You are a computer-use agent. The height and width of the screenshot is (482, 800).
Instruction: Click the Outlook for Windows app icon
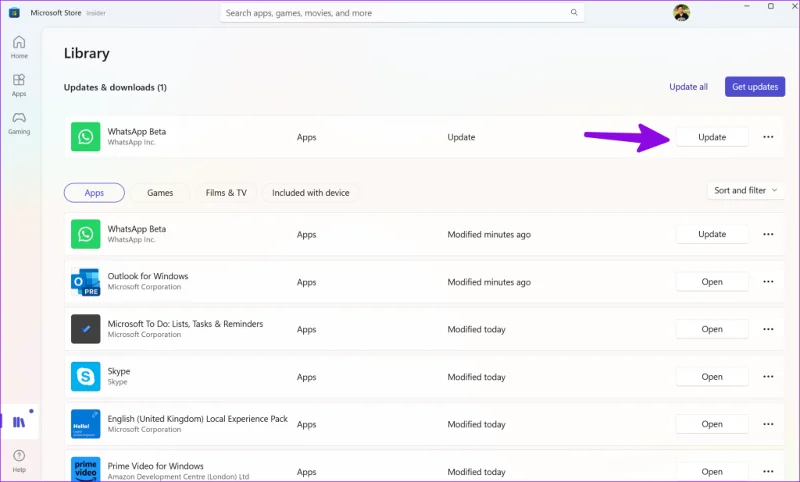point(86,282)
